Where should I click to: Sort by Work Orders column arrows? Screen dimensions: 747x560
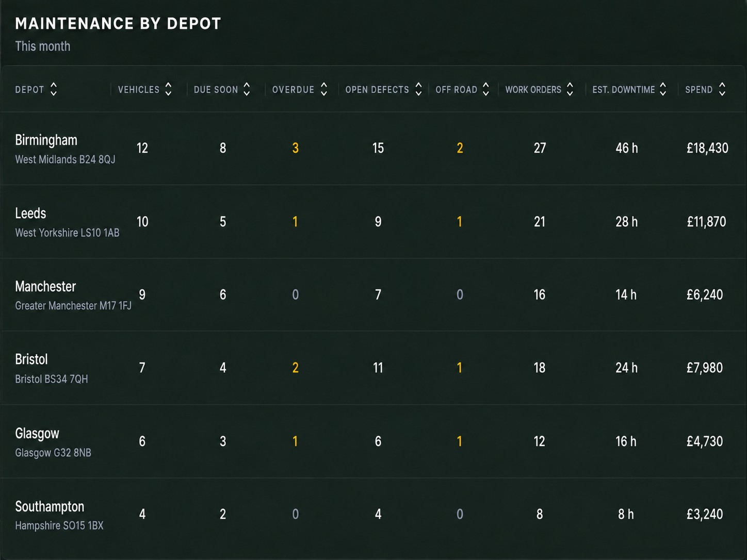tap(570, 89)
